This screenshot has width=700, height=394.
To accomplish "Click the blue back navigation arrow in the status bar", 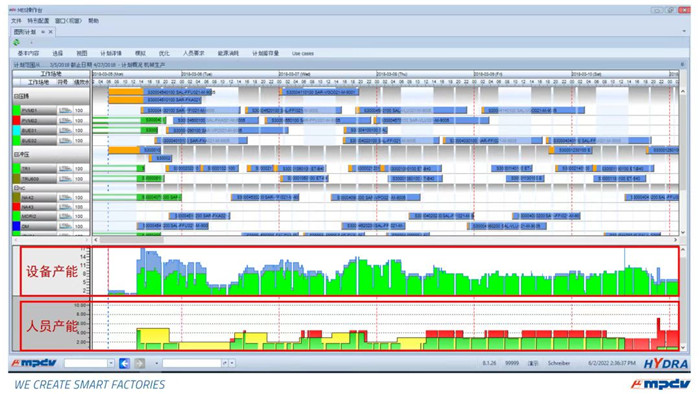I will tap(125, 363).
